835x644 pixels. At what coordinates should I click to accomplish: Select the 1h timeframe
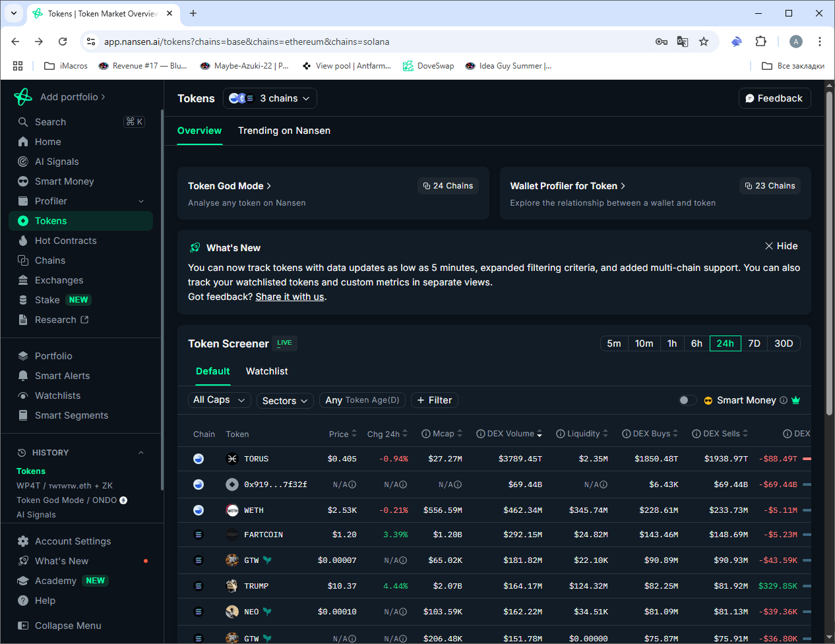[672, 343]
